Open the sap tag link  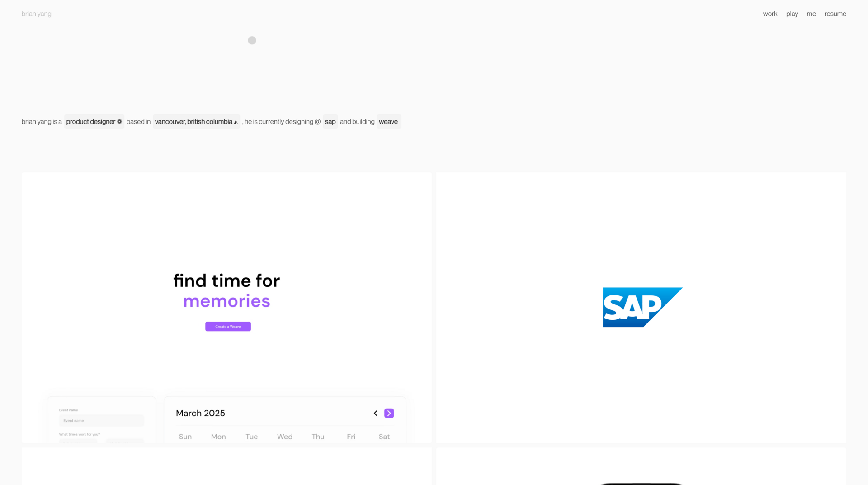[330, 122]
